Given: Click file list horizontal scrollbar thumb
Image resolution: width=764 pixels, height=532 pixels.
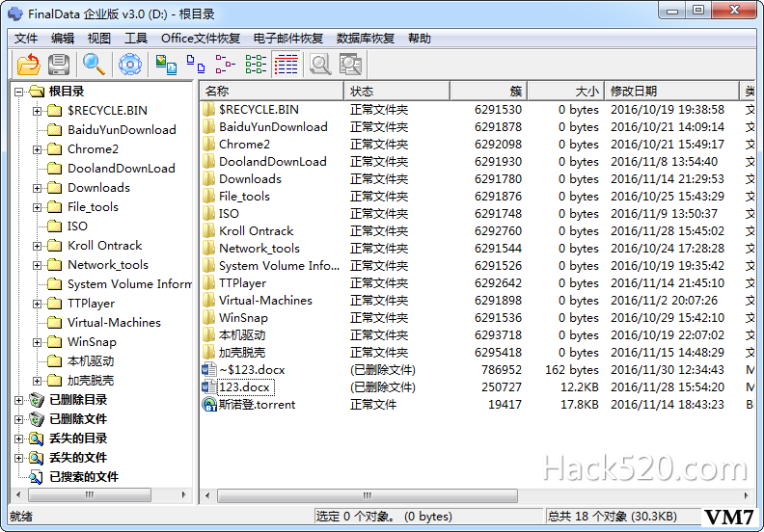Looking at the screenshot, I should coord(368,496).
